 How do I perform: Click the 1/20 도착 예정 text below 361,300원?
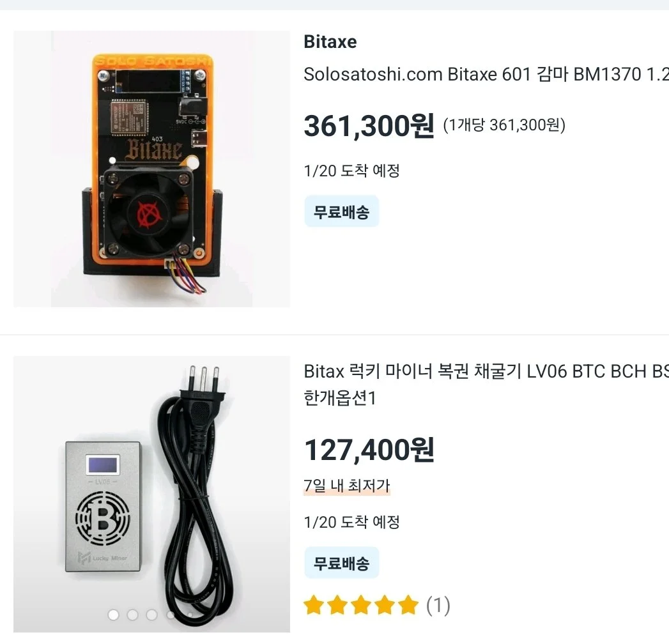tap(352, 171)
